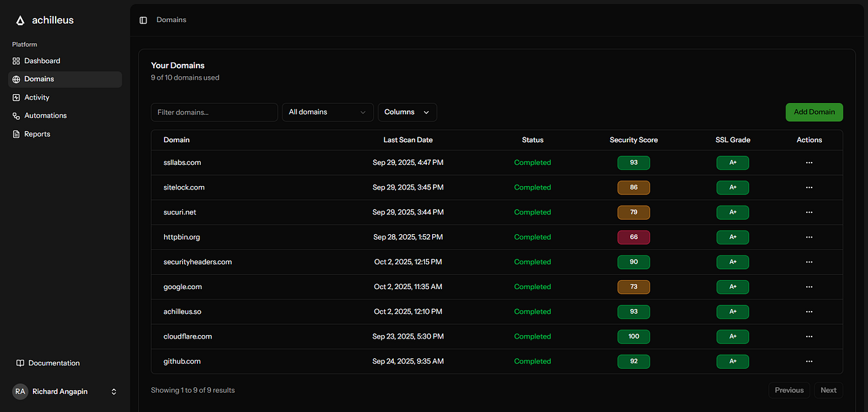Click the Showing 1 to 9 results text

(193, 390)
